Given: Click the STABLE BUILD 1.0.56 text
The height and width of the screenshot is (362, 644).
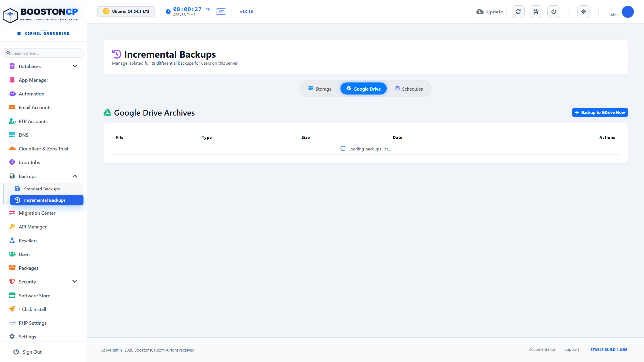Looking at the screenshot, I should coord(609,350).
